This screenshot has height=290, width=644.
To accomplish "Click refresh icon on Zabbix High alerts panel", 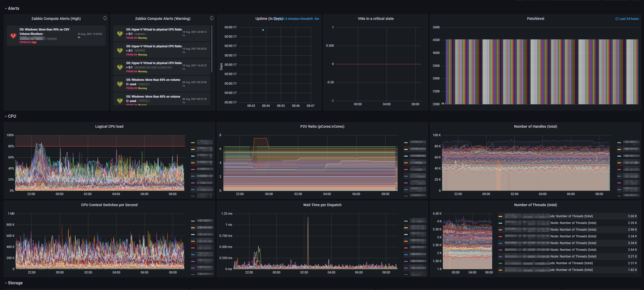I will point(105,18).
